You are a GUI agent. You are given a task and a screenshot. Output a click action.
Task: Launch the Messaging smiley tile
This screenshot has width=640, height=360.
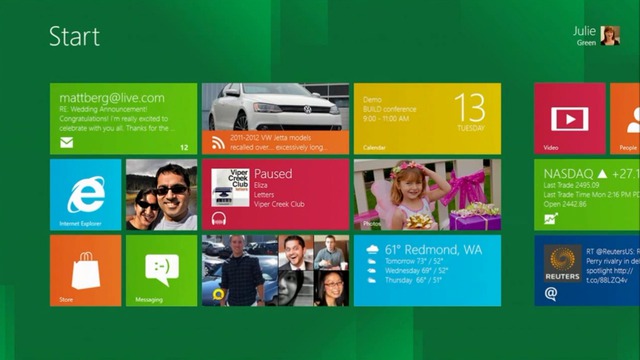[162, 270]
